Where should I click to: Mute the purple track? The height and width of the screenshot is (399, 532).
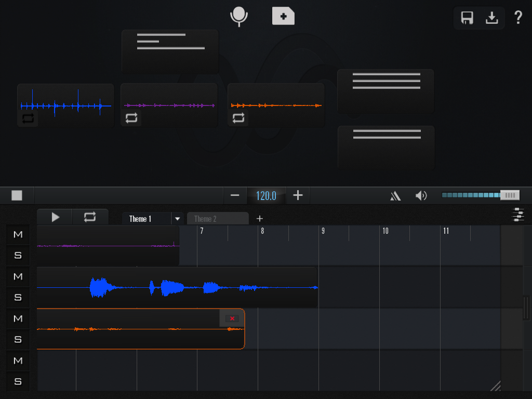tap(18, 234)
